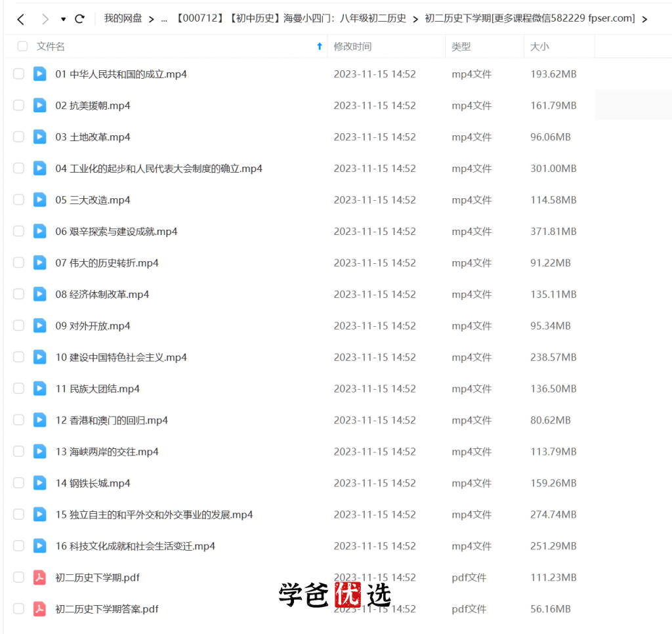Image resolution: width=672 pixels, height=634 pixels.
Task: Click video icon of 15 独立自主的和平外交 file
Action: pyautogui.click(x=40, y=514)
